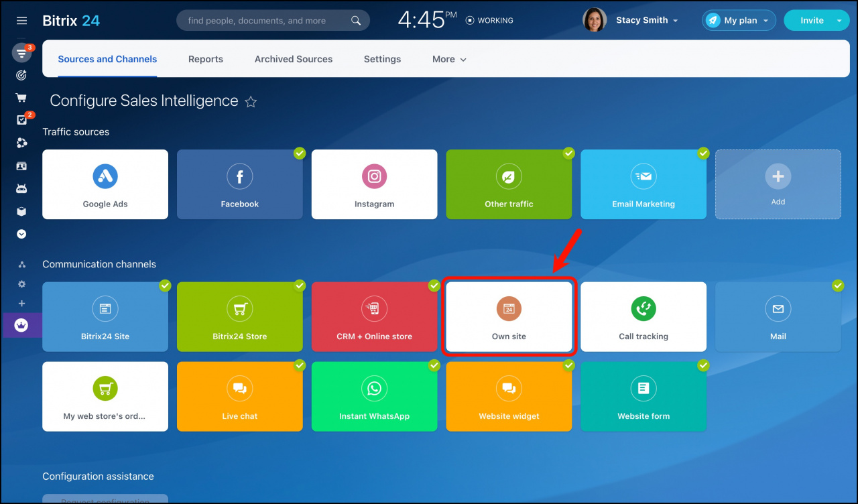Open the sidebar settings gear

coord(21,284)
